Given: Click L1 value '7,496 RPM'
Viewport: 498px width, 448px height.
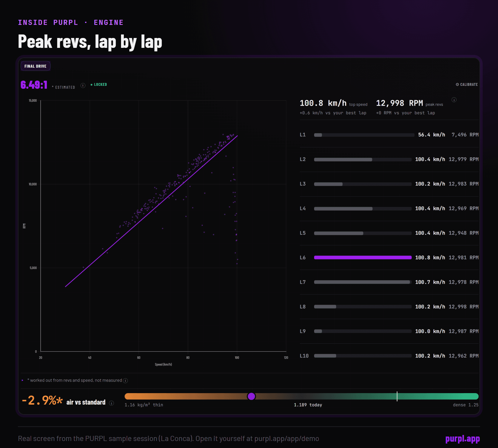Looking at the screenshot, I should pyautogui.click(x=465, y=135).
